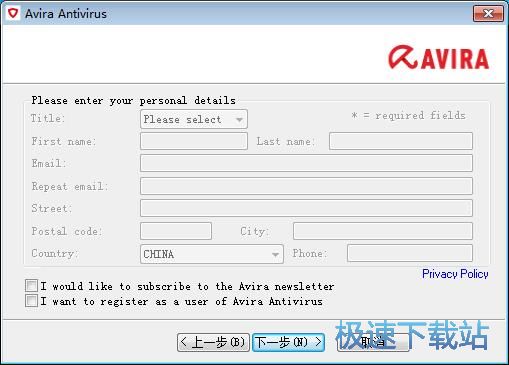This screenshot has width=509, height=365.
Task: Click the Repeat email input field
Action: pyautogui.click(x=306, y=186)
